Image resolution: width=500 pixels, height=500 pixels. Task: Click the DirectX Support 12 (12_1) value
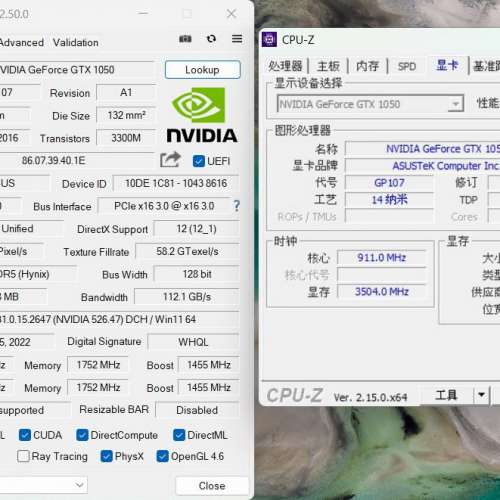[x=197, y=229]
